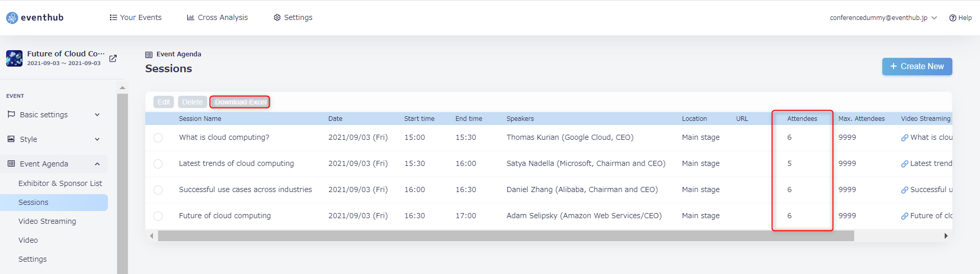
Task: Click the table horizontal scrollbar thumb
Action: [x=506, y=236]
